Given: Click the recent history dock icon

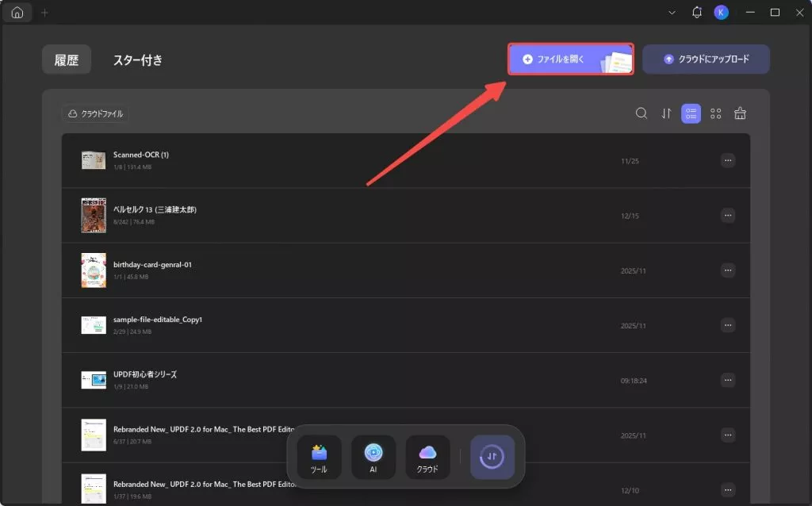Looking at the screenshot, I should pyautogui.click(x=492, y=458).
